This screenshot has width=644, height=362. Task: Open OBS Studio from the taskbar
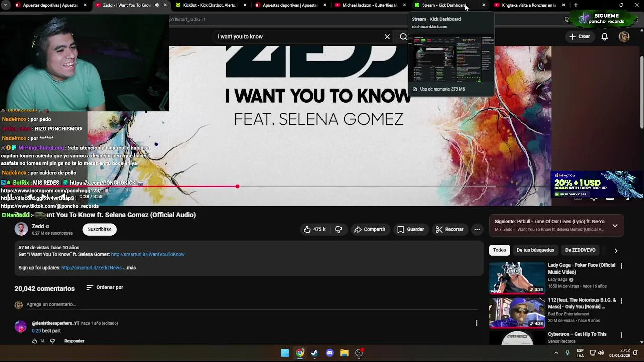pyautogui.click(x=359, y=353)
